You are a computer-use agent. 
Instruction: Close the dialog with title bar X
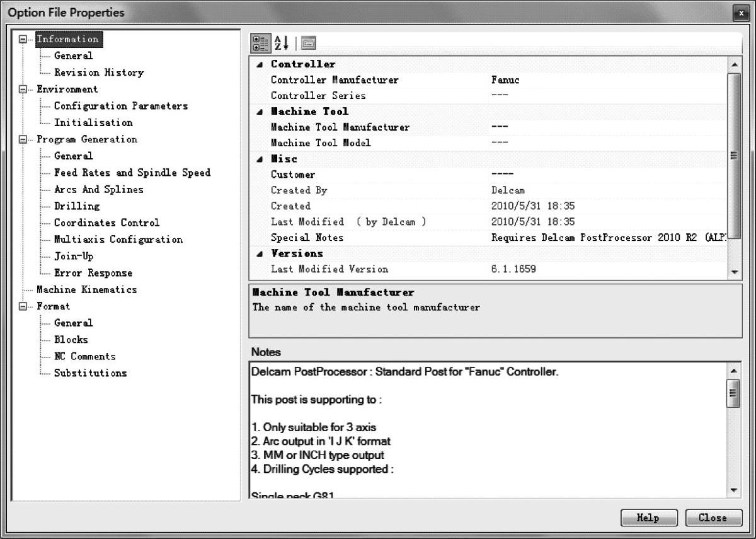coord(741,13)
